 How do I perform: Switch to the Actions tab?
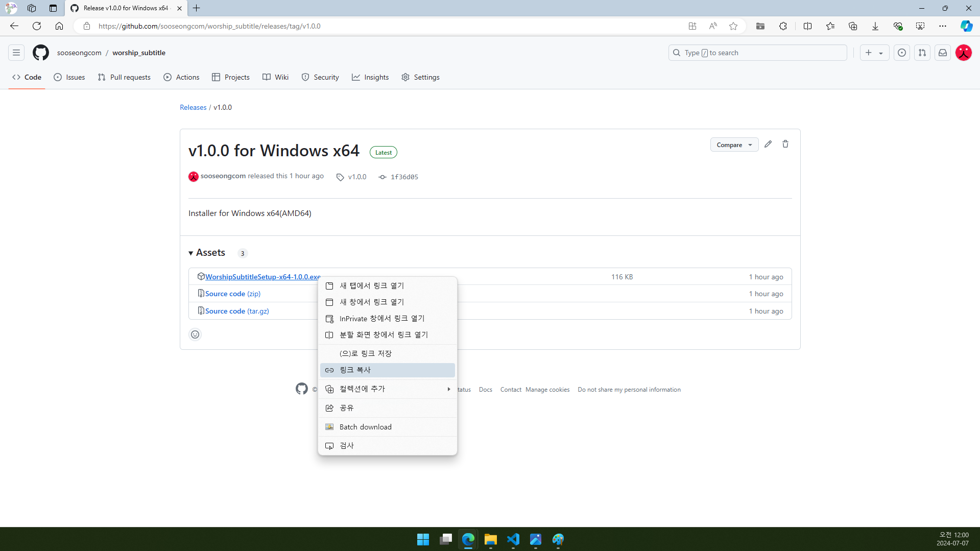(x=181, y=77)
